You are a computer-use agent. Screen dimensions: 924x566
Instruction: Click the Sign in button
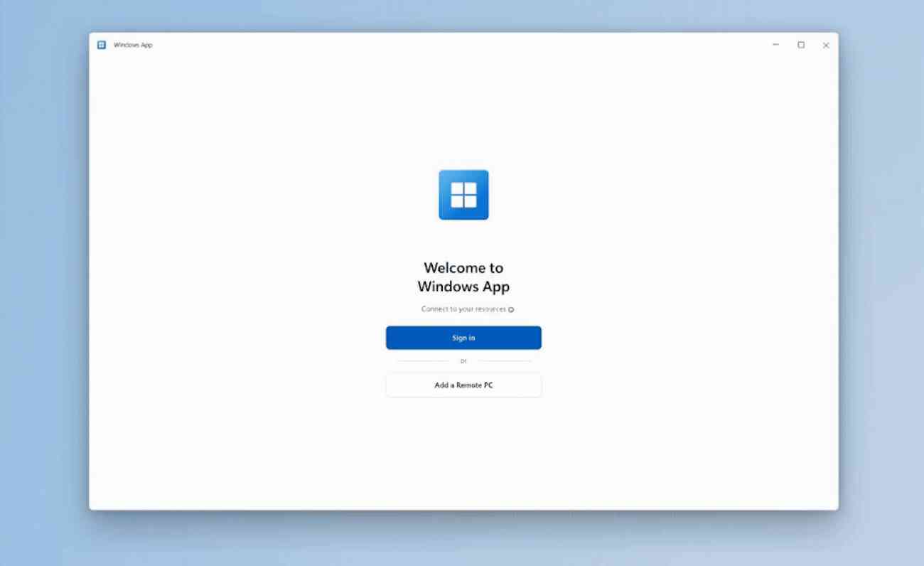coord(463,338)
